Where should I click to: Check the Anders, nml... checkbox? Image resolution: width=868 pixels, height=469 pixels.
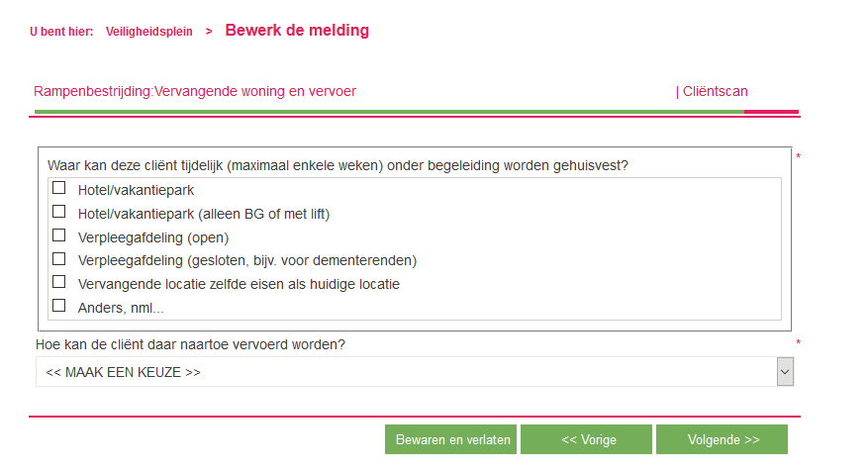[59, 306]
